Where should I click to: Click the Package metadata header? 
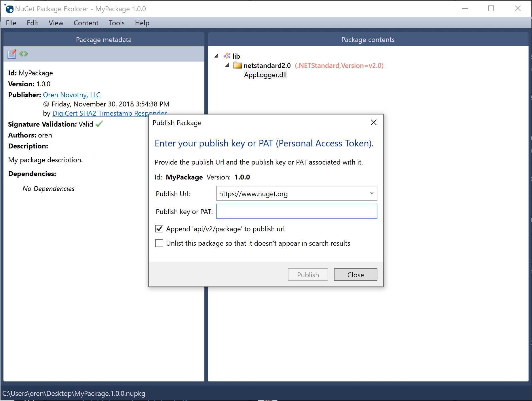pos(104,39)
